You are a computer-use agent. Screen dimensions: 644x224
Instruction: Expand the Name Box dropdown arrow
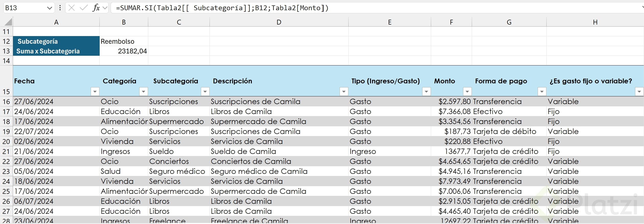50,8
